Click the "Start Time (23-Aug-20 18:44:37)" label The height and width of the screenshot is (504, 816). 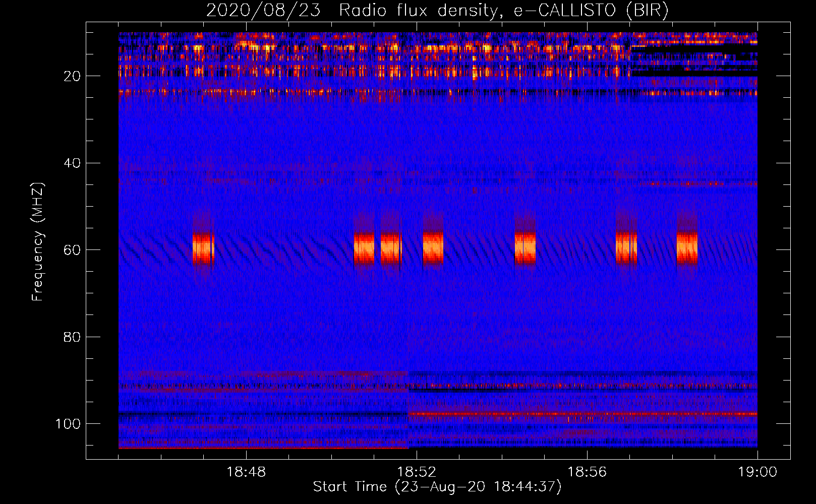[x=437, y=487]
